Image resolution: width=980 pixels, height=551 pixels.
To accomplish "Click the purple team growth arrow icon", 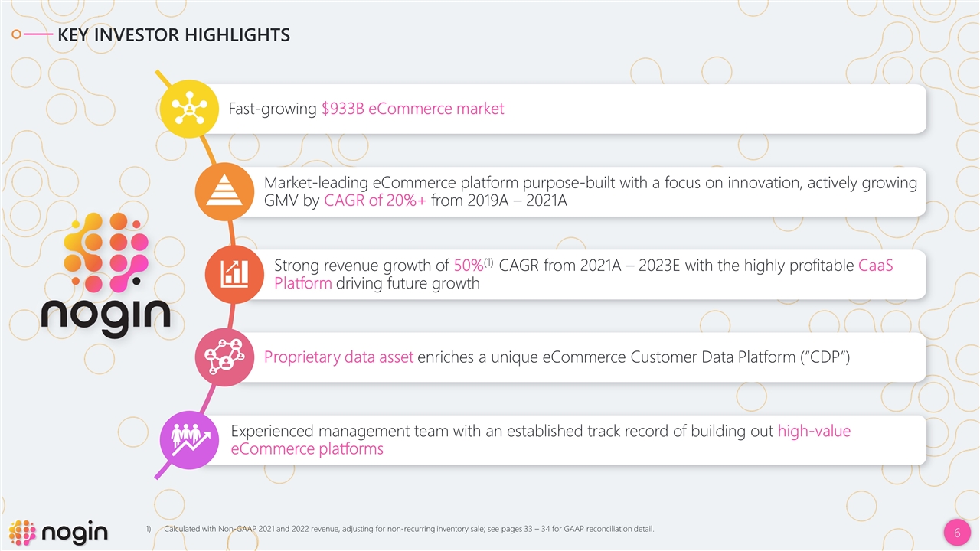I will pos(187,440).
